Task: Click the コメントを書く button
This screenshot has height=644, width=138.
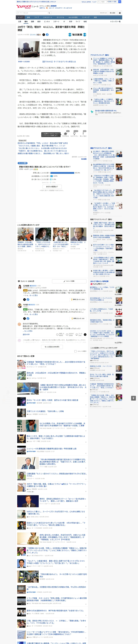Action: tap(69, 281)
